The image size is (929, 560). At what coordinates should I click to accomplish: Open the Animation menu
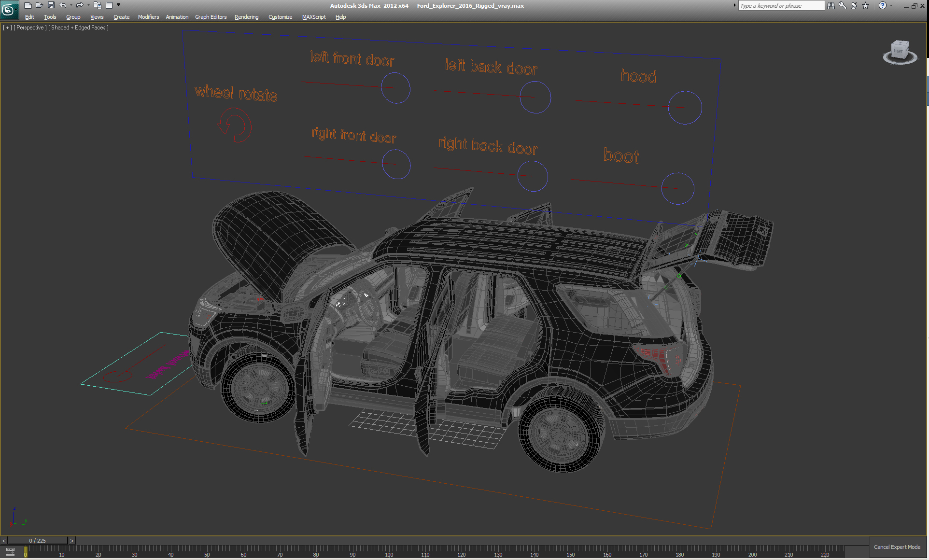coord(177,17)
